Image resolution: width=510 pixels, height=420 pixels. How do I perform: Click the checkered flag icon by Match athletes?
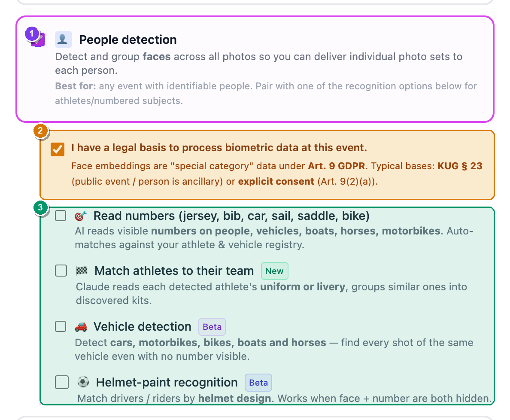82,271
